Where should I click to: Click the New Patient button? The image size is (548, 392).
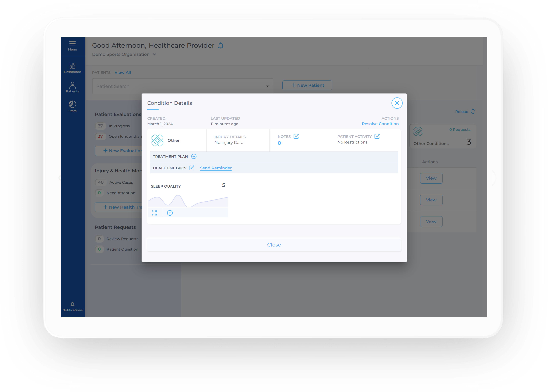[307, 85]
